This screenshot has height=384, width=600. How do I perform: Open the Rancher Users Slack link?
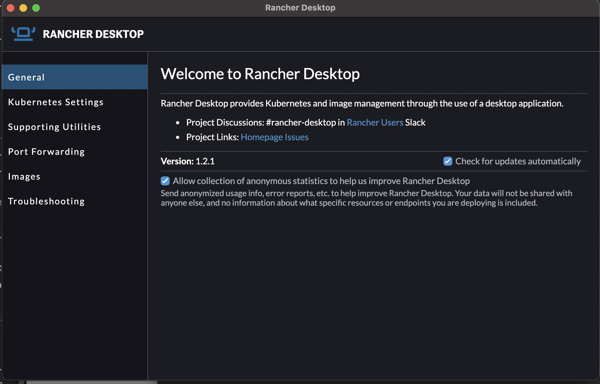click(375, 122)
